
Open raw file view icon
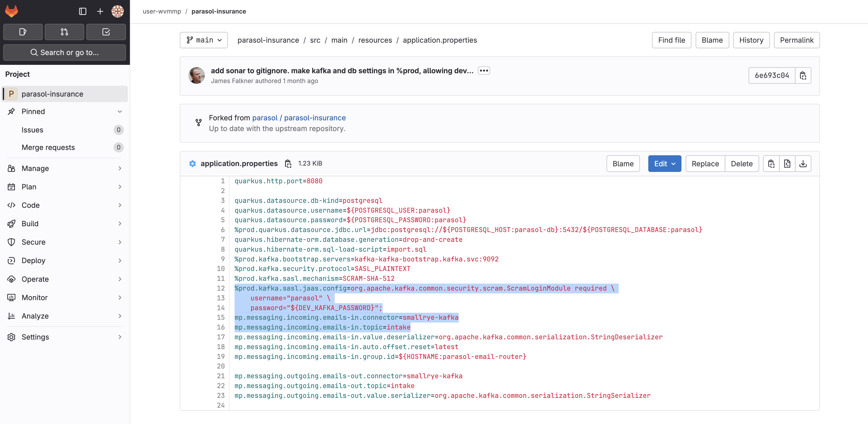(x=787, y=164)
